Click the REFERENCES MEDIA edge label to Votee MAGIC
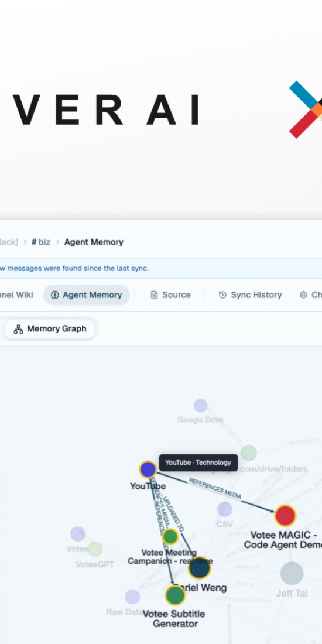This screenshot has width=322, height=644. pyautogui.click(x=215, y=489)
